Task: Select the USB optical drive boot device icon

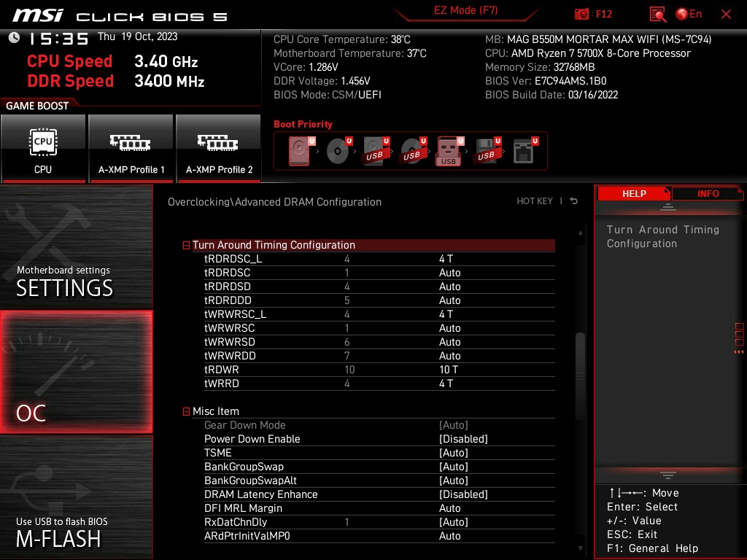Action: 413,151
